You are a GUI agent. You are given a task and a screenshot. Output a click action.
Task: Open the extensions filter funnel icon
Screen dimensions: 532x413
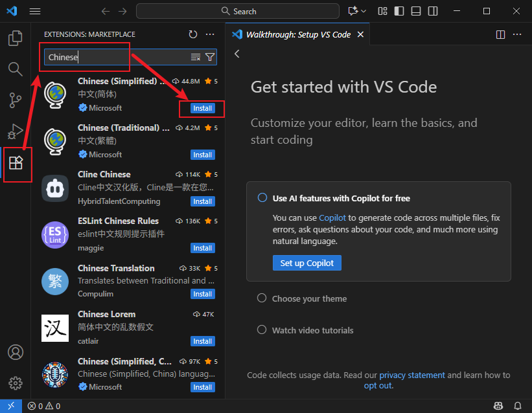pos(209,57)
